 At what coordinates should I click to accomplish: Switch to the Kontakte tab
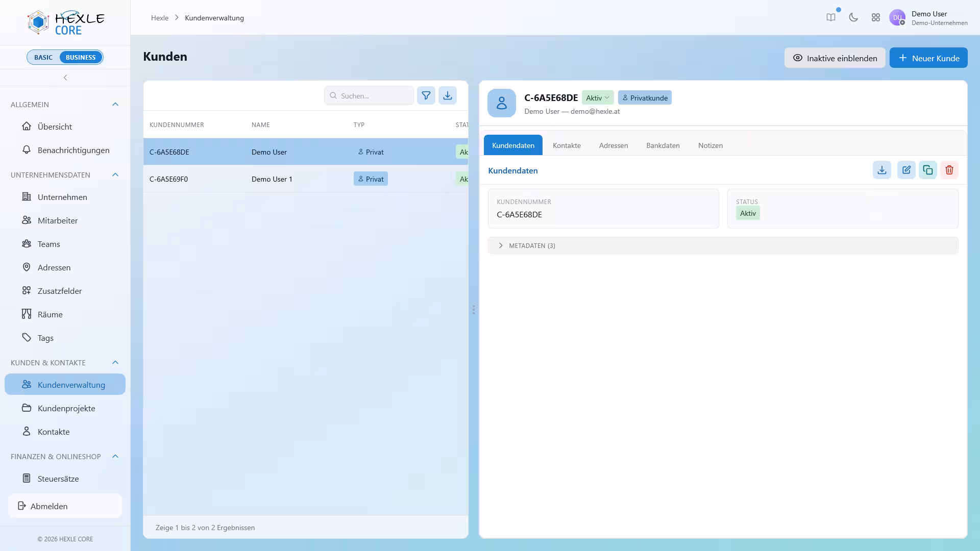point(567,145)
